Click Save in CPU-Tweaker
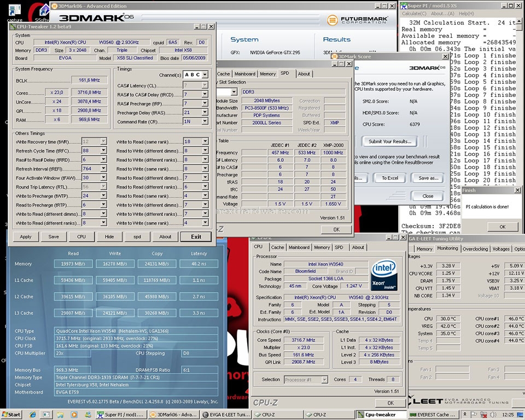 [54, 237]
